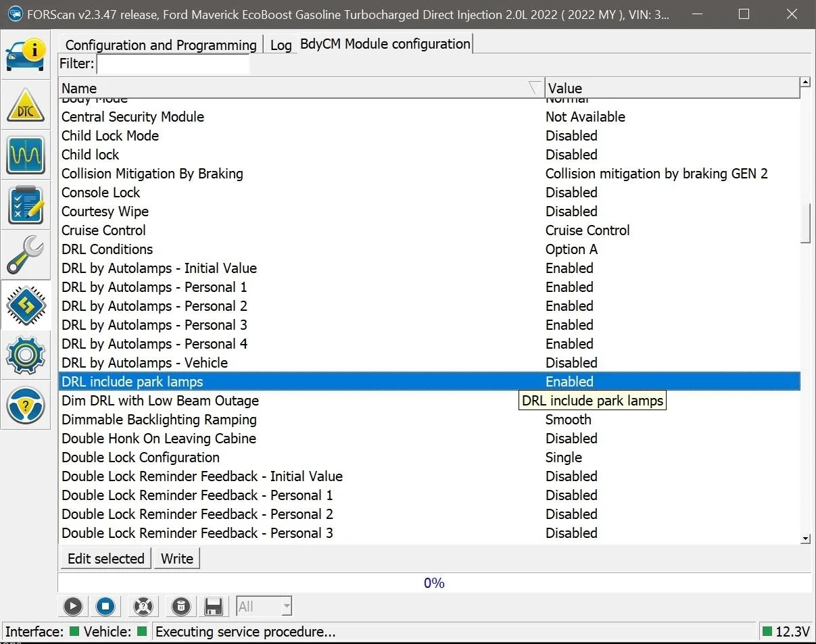This screenshot has width=816, height=644.
Task: Select the Double Lock Configuration row
Action: pos(429,457)
